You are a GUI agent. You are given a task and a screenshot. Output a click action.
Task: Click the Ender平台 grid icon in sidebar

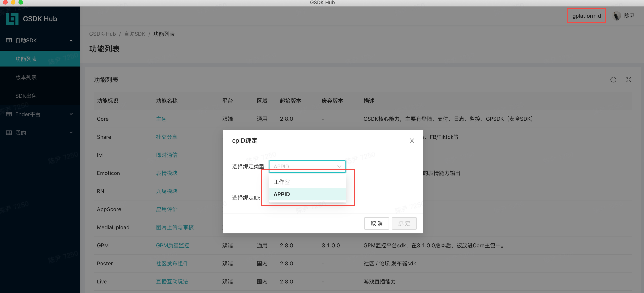[9, 114]
